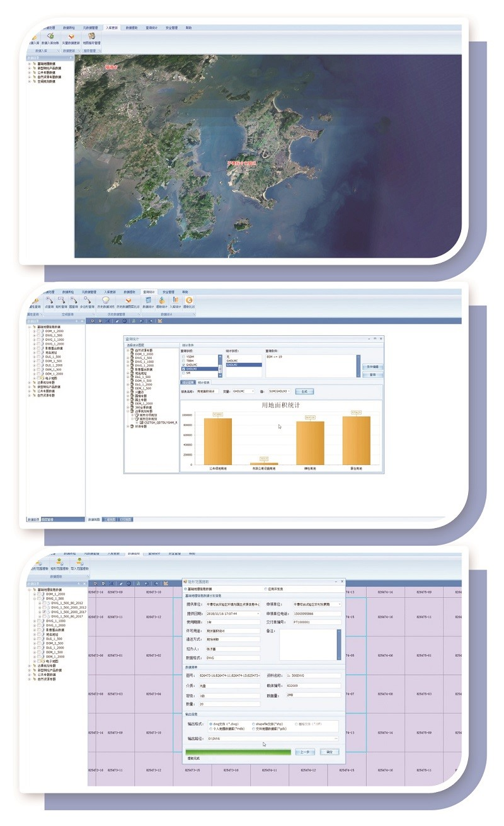Click the 历史数据对比 toolbar icon
The width and height of the screenshot is (504, 826).
click(128, 302)
